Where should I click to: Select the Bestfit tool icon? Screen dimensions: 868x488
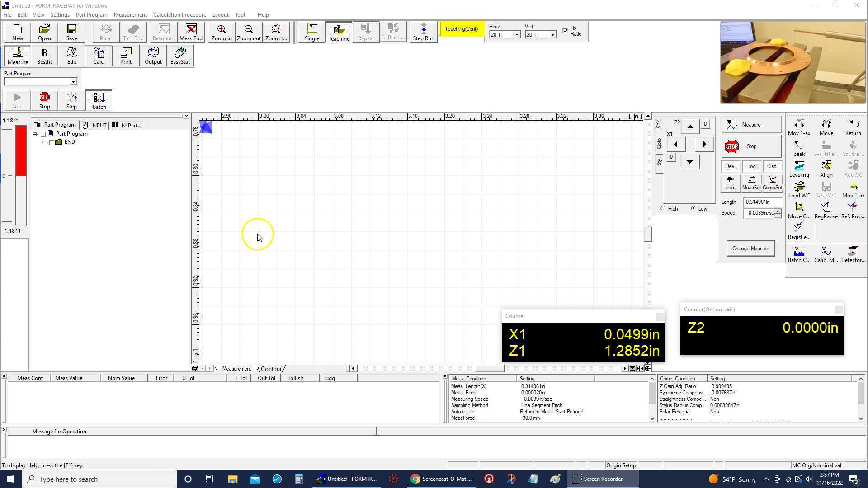pos(44,56)
